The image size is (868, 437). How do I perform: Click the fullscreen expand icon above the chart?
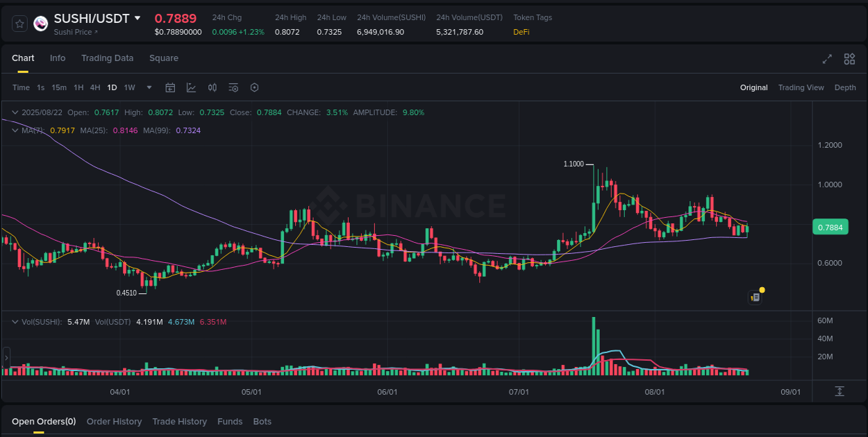tap(827, 59)
